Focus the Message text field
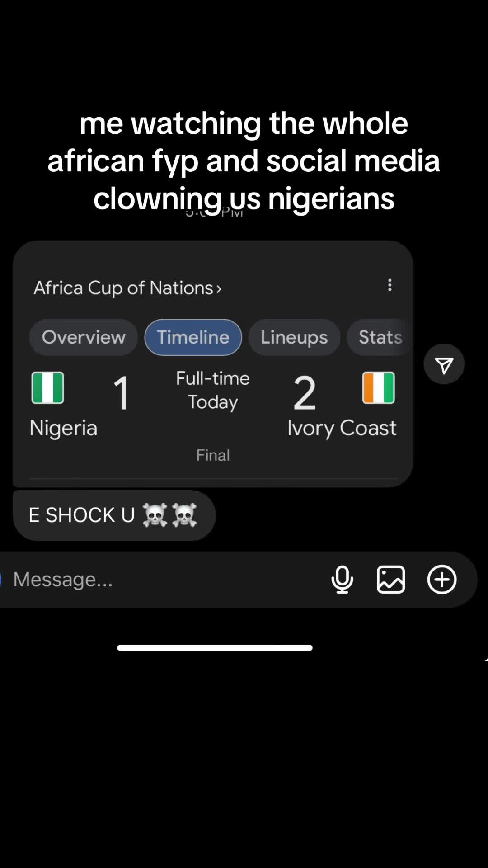This screenshot has width=488, height=868. (167, 580)
